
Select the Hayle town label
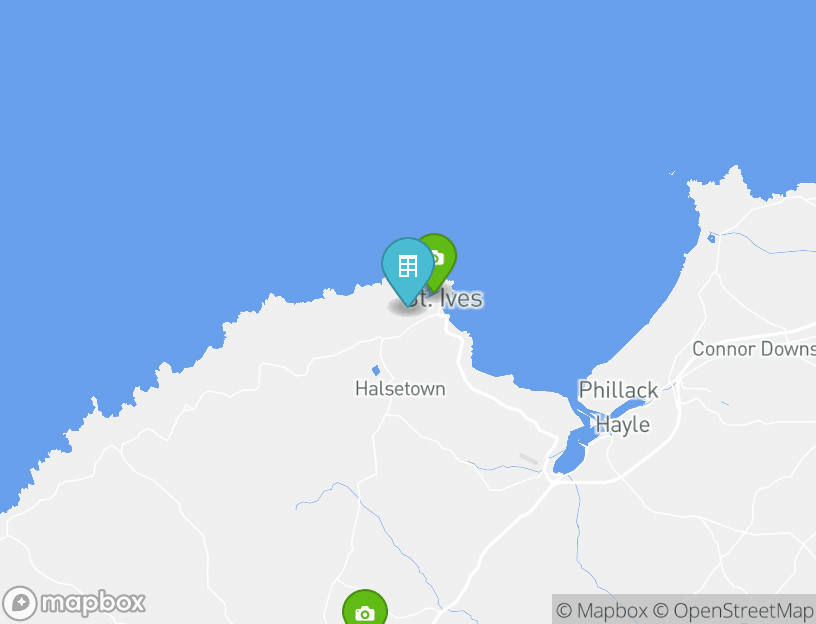point(622,425)
